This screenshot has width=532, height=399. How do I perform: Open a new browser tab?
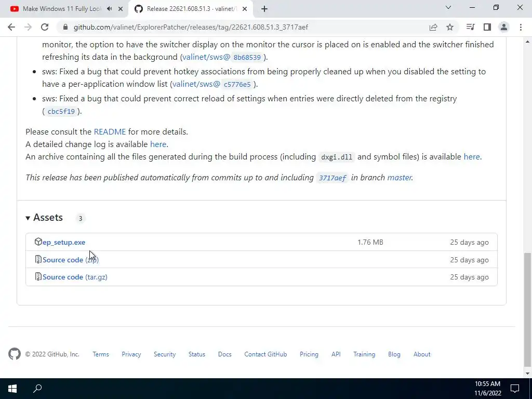click(x=264, y=9)
